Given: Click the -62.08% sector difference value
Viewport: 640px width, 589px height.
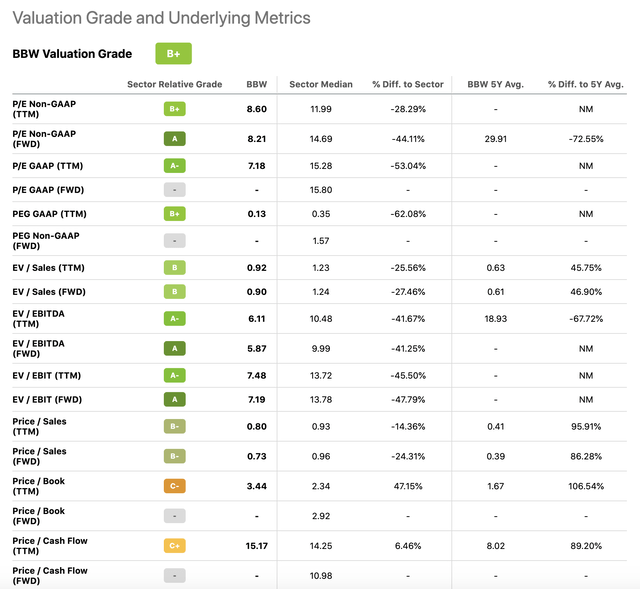Looking at the screenshot, I should (x=408, y=214).
